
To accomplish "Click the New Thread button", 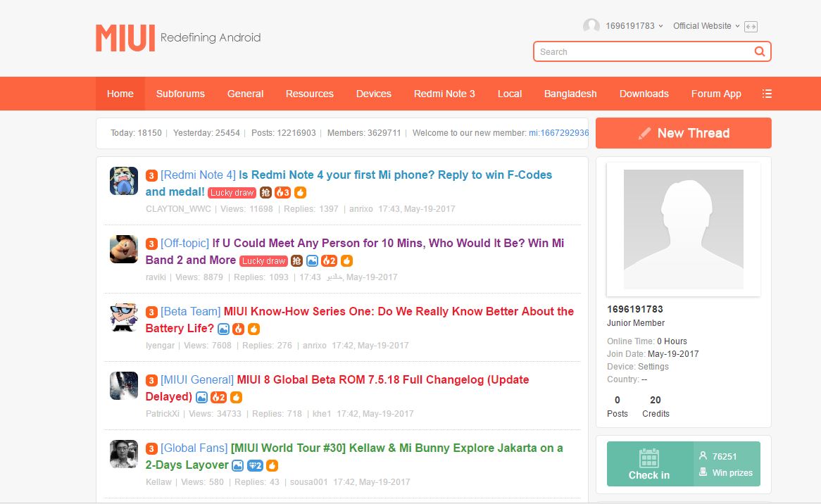I will coord(683,133).
